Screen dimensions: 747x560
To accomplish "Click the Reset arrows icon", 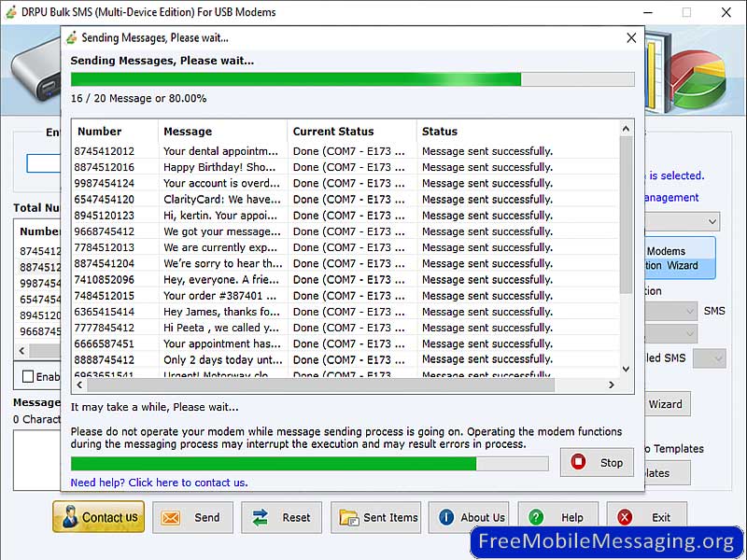I will (260, 518).
